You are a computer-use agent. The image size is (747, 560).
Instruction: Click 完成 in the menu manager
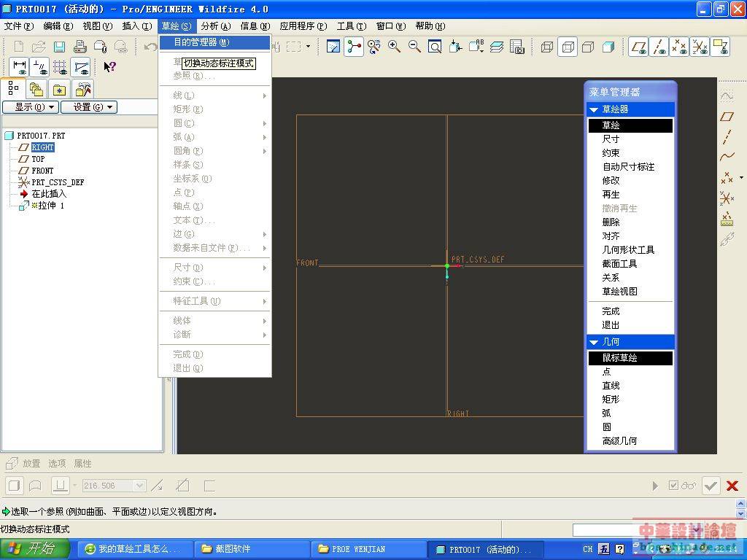point(611,311)
